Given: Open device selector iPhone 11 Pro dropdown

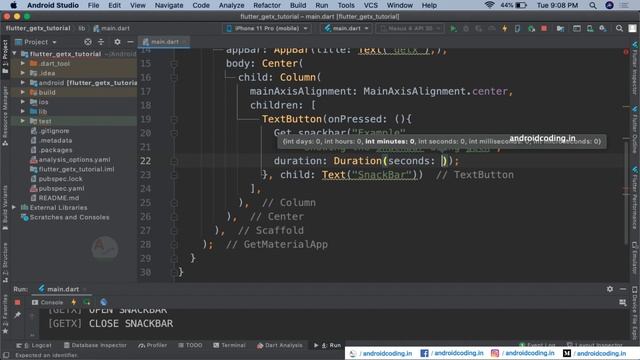Looking at the screenshot, I should pos(267,29).
